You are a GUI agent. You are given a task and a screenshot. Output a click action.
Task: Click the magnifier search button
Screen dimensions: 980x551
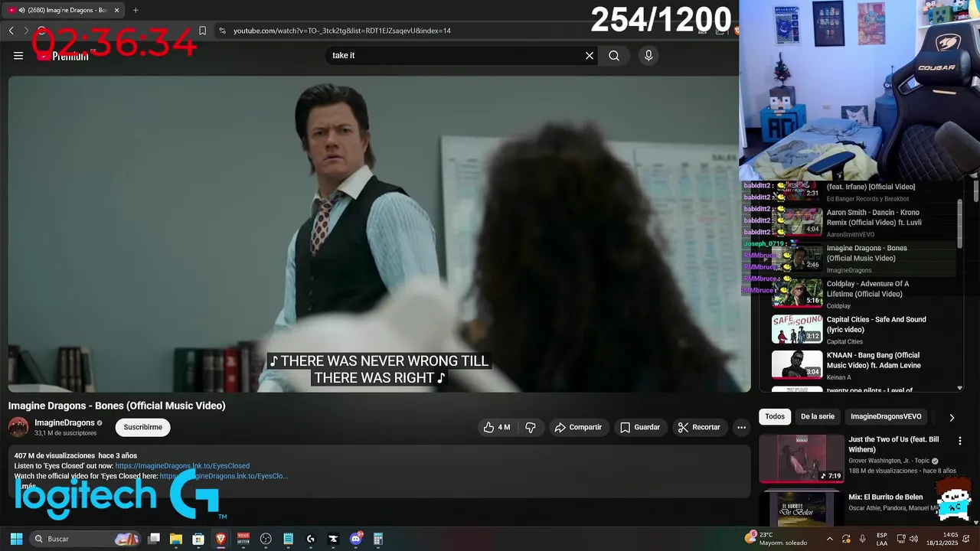614,55
